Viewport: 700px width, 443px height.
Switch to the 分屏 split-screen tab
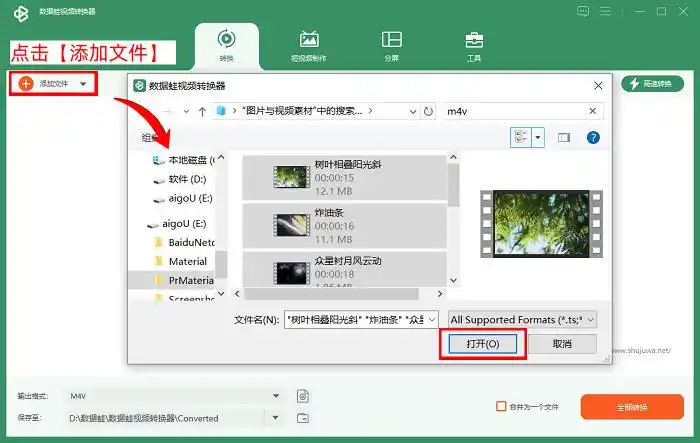point(391,46)
